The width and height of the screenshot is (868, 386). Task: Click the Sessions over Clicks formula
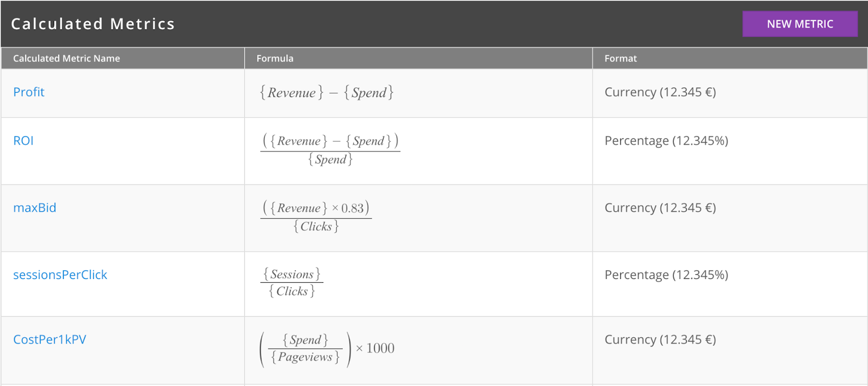[x=292, y=282]
